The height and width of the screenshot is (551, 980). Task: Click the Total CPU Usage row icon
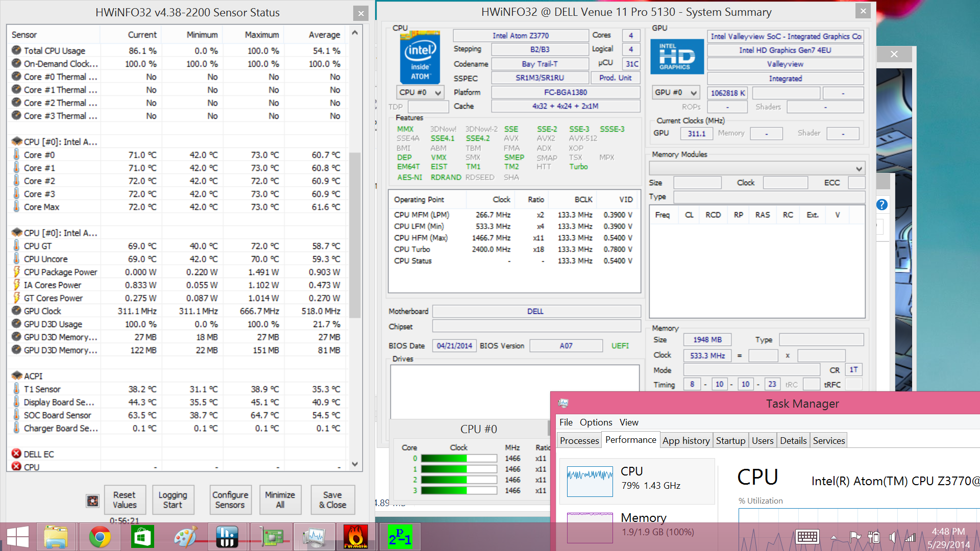coord(16,50)
